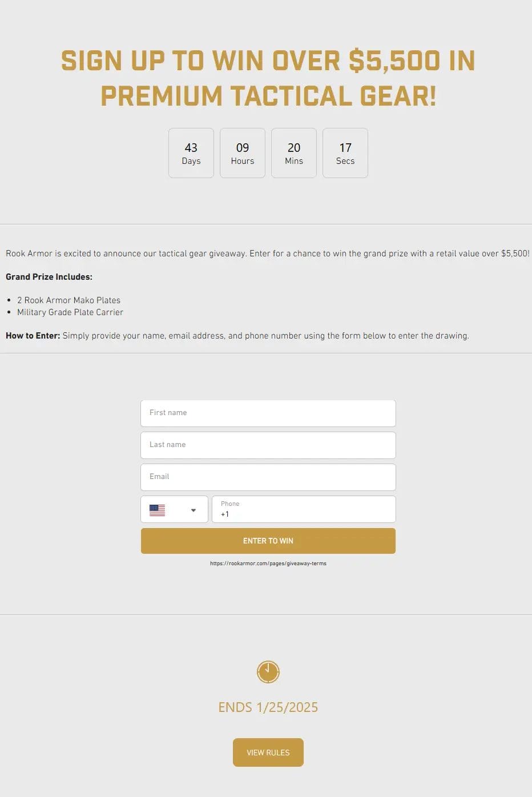The image size is (532, 797).
Task: Click into the Last name field
Action: pos(268,445)
